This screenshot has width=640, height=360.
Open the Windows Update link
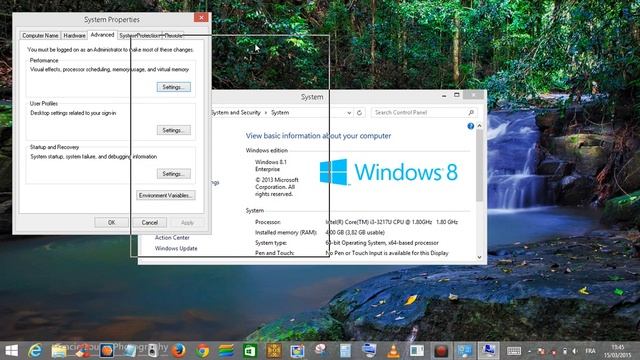(176, 248)
